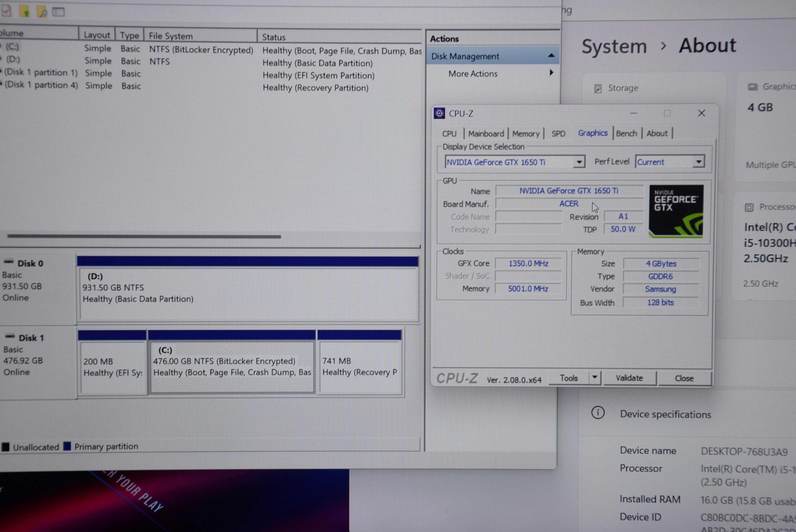
Task: Click the System breadcrumb link
Action: click(x=614, y=46)
